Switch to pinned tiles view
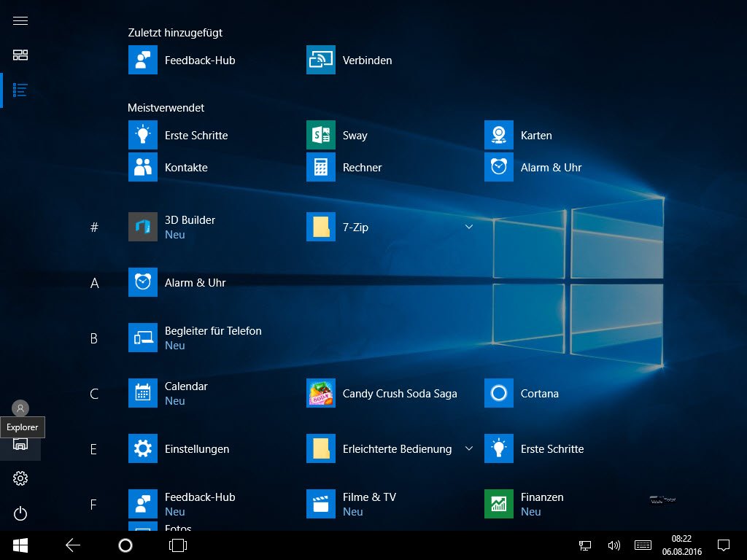This screenshot has height=560, width=747. [x=20, y=55]
